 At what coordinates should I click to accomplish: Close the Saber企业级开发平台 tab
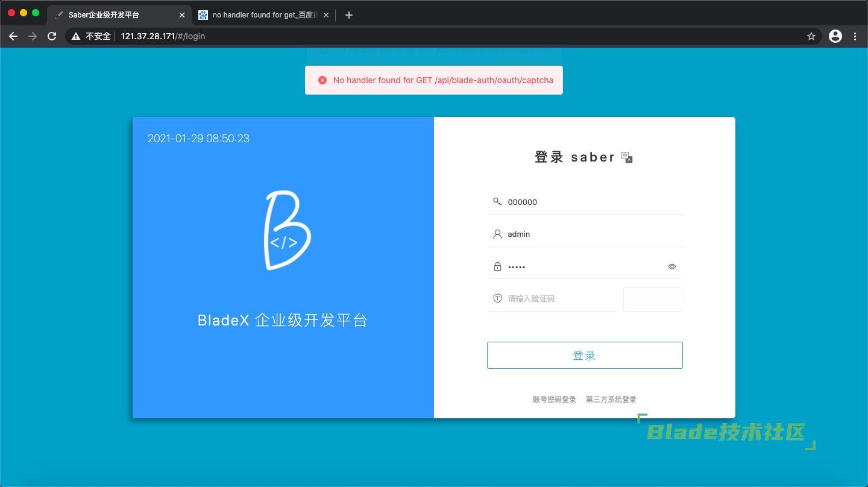click(182, 15)
